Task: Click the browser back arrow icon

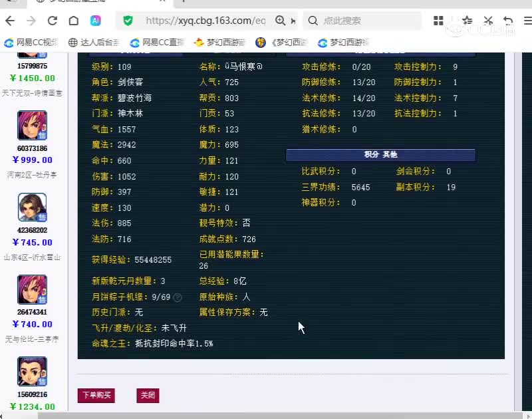Action: tap(9, 21)
